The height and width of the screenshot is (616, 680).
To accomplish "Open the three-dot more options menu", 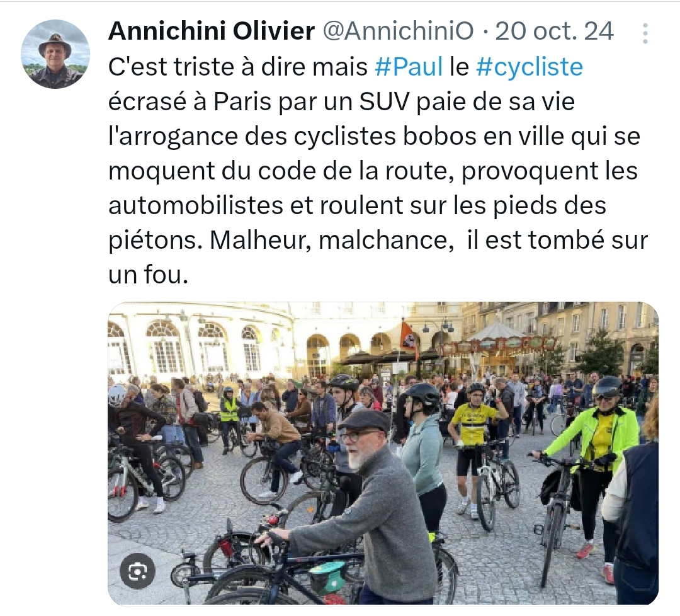I will 645,33.
